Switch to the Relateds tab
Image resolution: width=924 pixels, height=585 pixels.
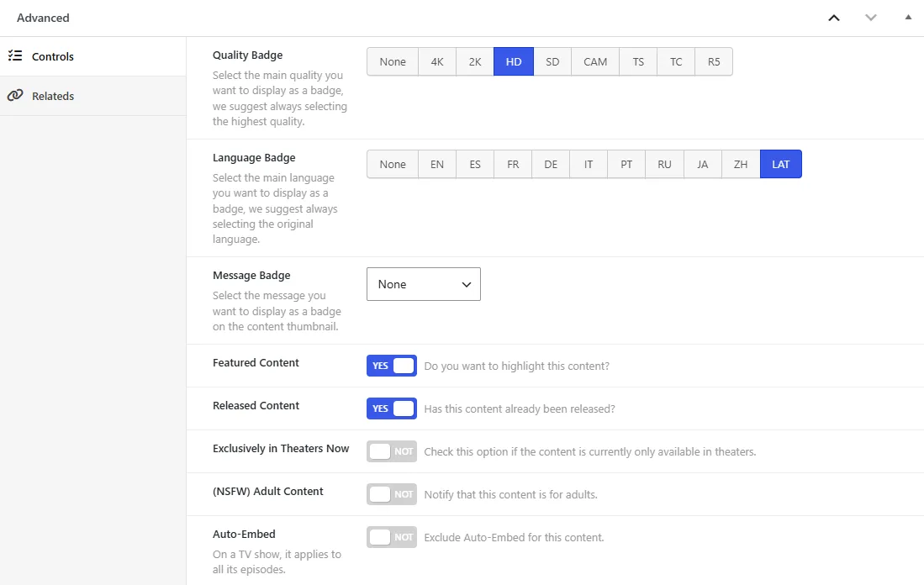pos(93,96)
